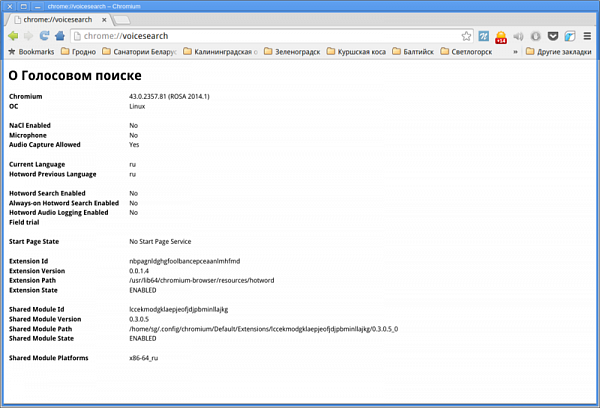Click the extension icon beside the menu
Viewport: 600px width, 408px height.
point(570,36)
